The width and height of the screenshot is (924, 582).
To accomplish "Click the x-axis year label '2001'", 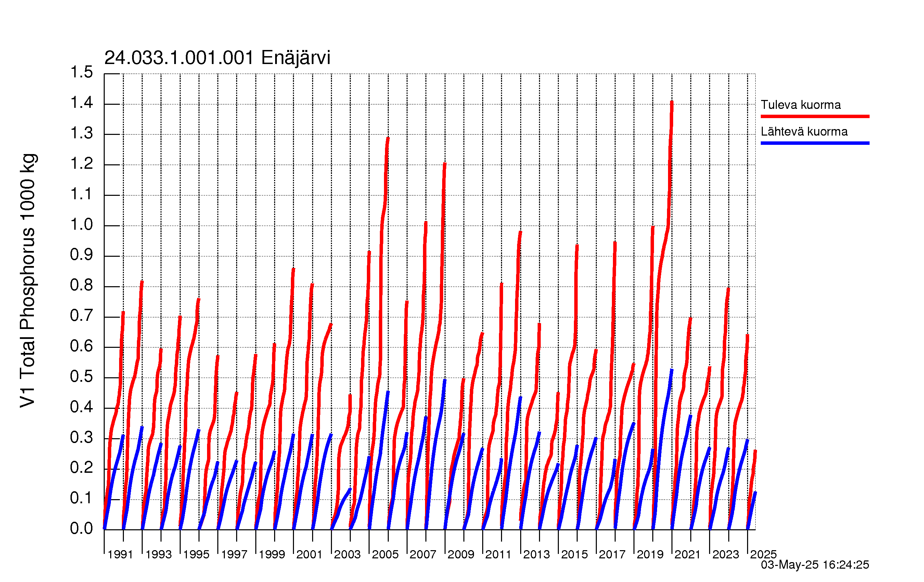I will click(x=309, y=554).
